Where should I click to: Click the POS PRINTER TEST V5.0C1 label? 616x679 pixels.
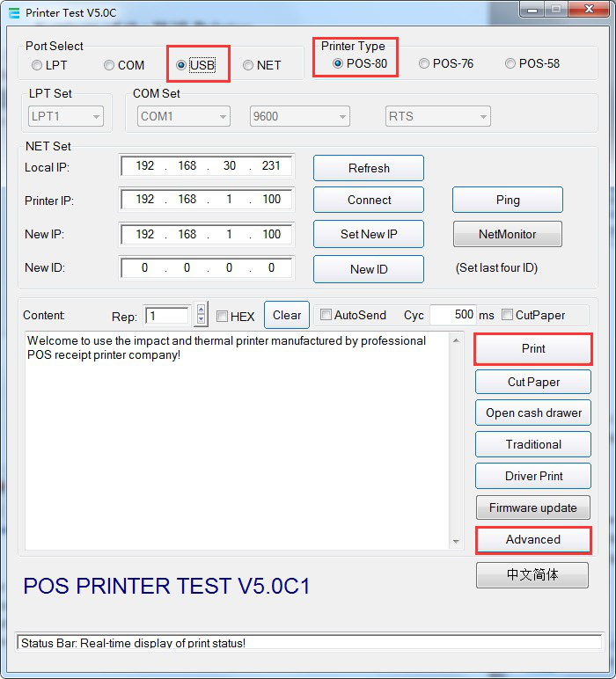[x=167, y=586]
